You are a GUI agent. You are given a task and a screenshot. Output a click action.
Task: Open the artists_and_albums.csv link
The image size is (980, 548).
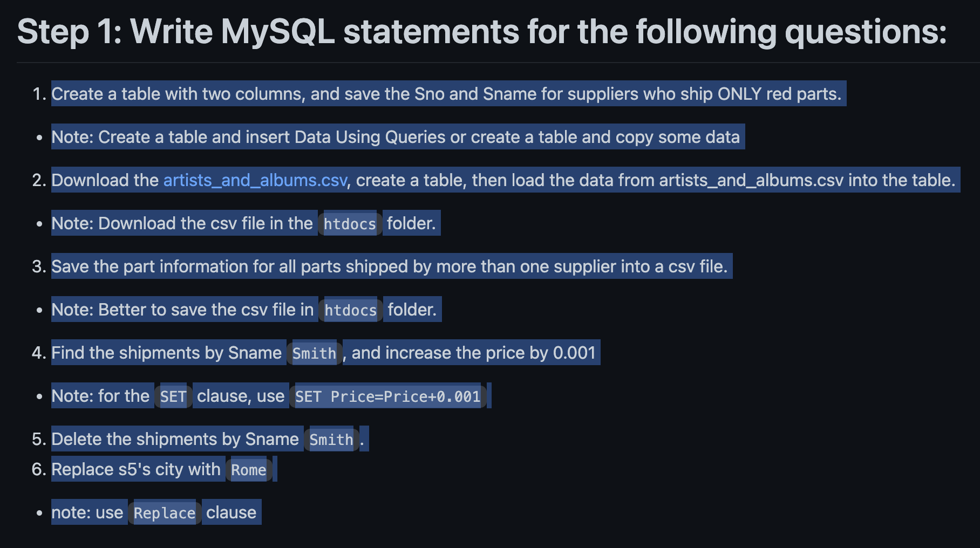click(x=255, y=180)
